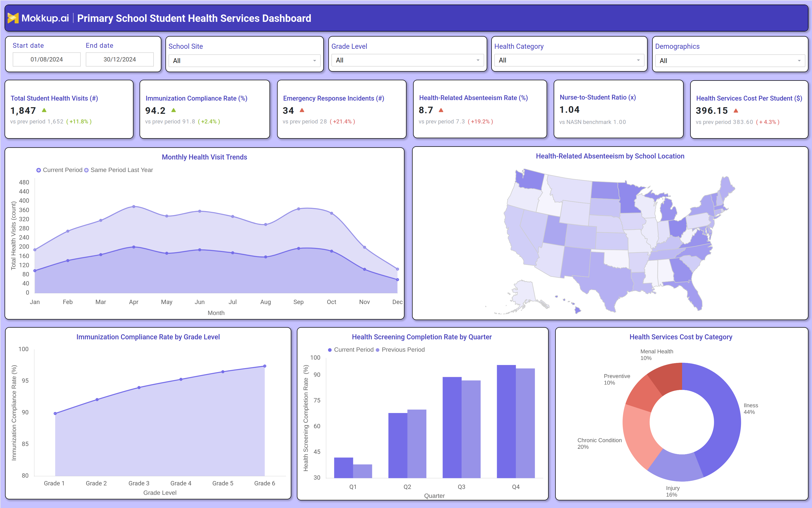Click the Grade 6 data point
Viewport: 812px width, 508px height.
(x=265, y=366)
